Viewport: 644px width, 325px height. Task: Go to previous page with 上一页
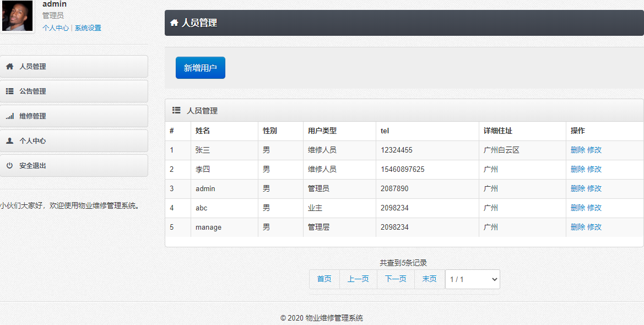(358, 279)
